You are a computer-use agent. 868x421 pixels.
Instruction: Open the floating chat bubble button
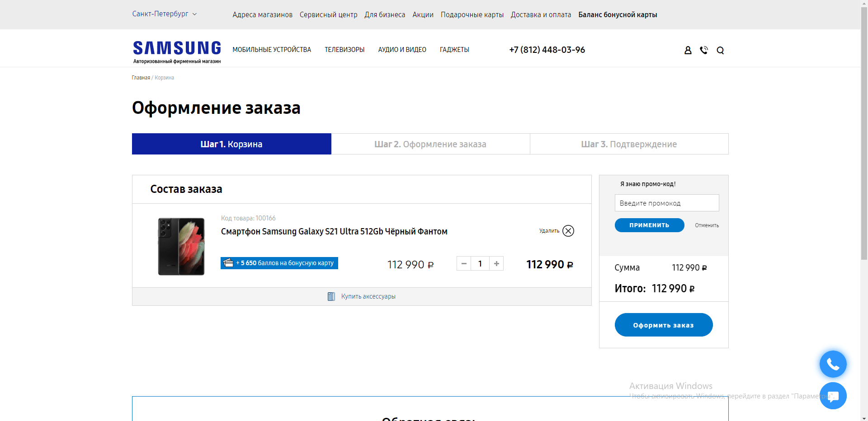point(833,396)
